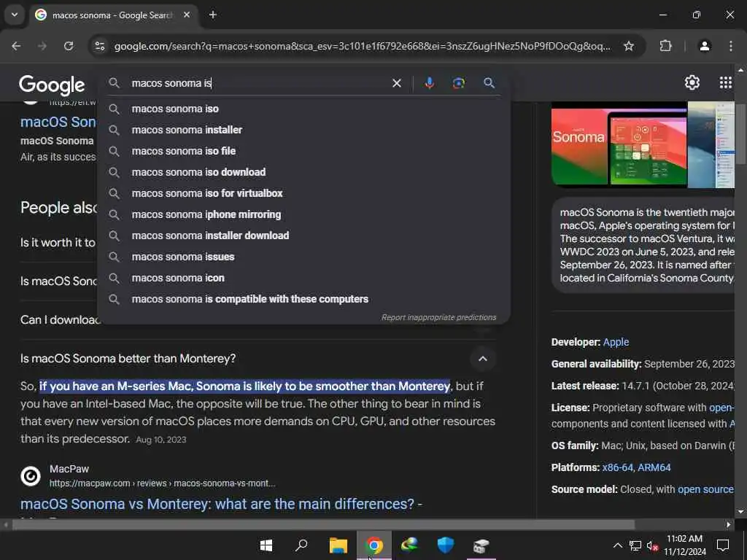Open Google apps grid

725,83
